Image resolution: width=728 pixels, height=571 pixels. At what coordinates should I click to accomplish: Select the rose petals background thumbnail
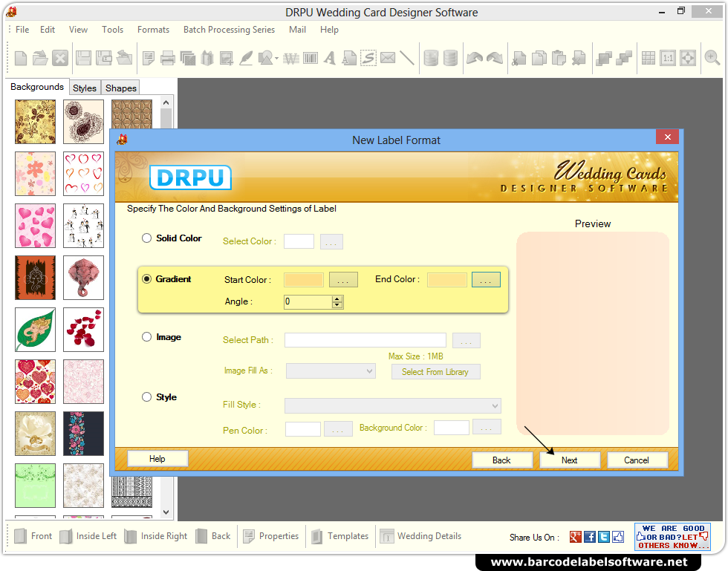pyautogui.click(x=83, y=330)
